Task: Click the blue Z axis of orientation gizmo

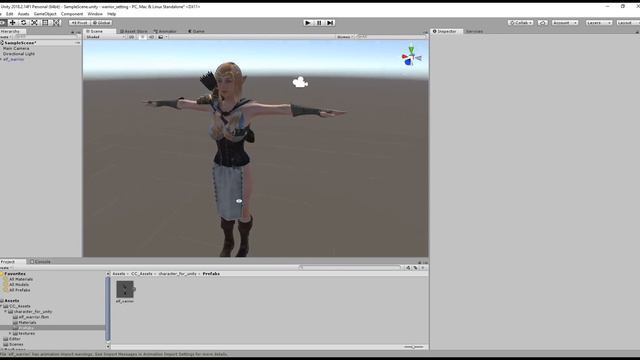Action: coord(408,62)
